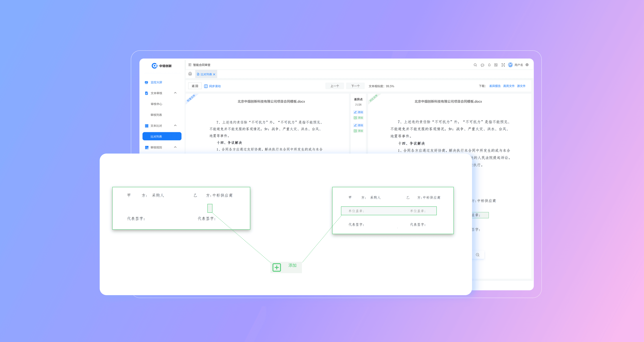
Task: Go to home via house icon
Action: click(190, 74)
